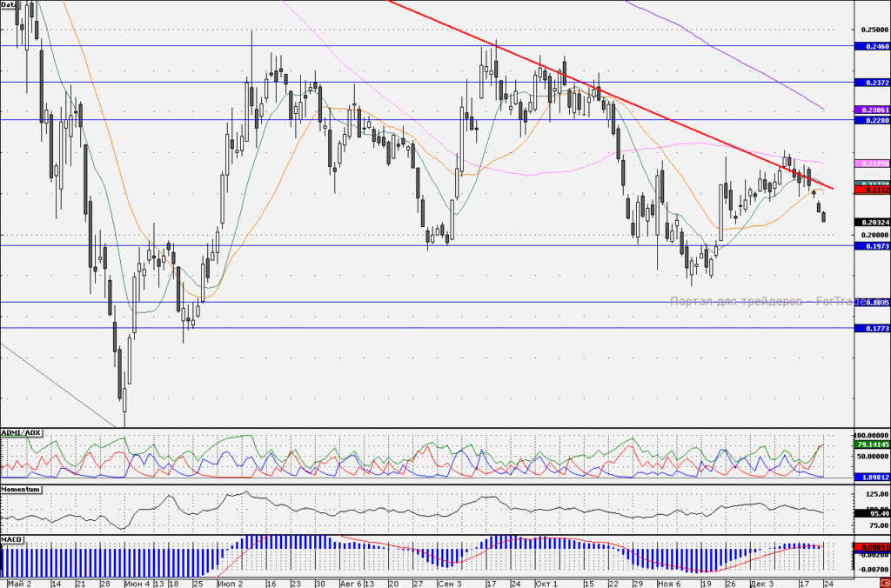Click the Июл 2 date on time axis
This screenshot has width=891, height=588.
(230, 584)
